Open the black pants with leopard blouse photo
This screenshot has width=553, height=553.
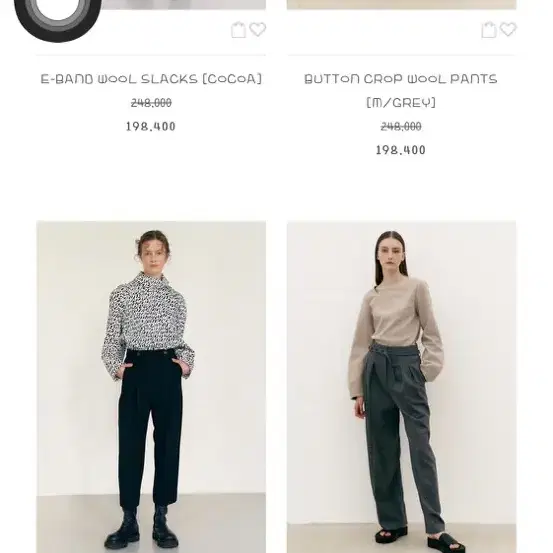click(x=151, y=387)
